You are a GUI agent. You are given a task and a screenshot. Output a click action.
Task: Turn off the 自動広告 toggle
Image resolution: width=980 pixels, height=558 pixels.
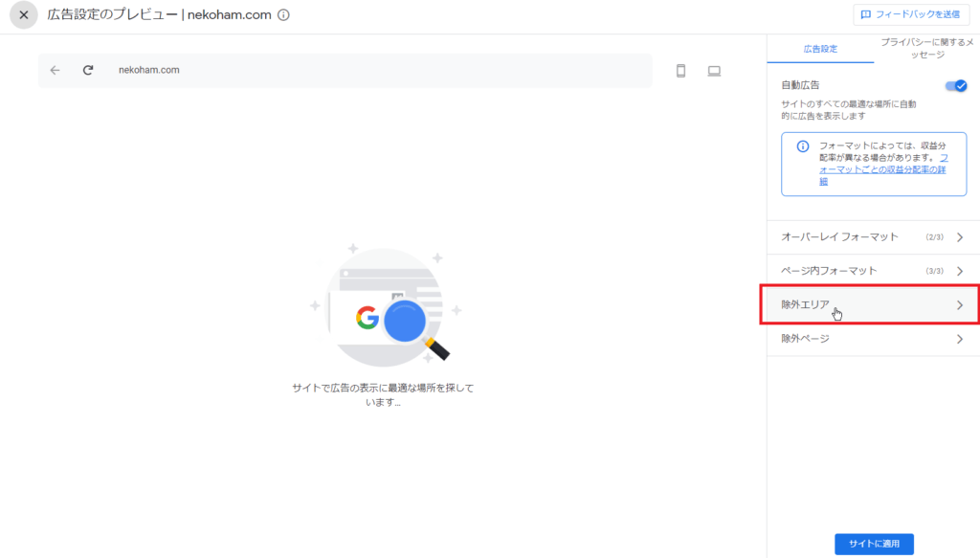956,85
